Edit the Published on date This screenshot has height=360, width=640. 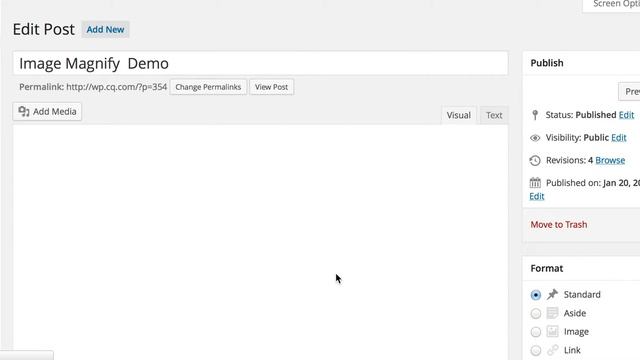[x=537, y=196]
